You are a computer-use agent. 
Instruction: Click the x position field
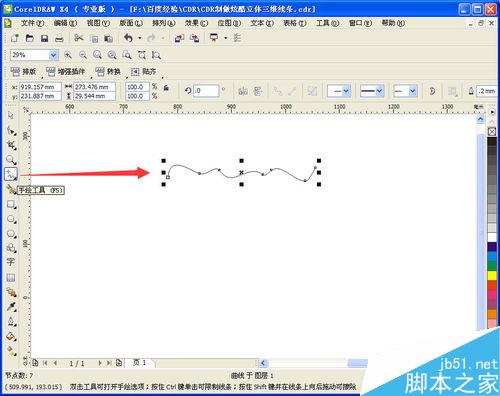click(40, 87)
